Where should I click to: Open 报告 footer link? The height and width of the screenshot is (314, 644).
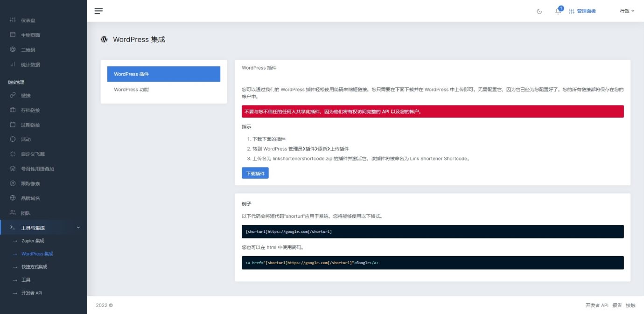coord(617,305)
